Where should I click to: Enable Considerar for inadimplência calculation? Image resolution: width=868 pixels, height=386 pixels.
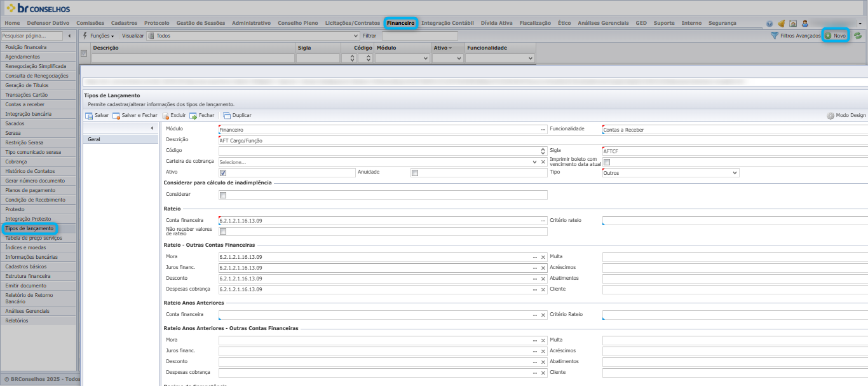point(223,195)
